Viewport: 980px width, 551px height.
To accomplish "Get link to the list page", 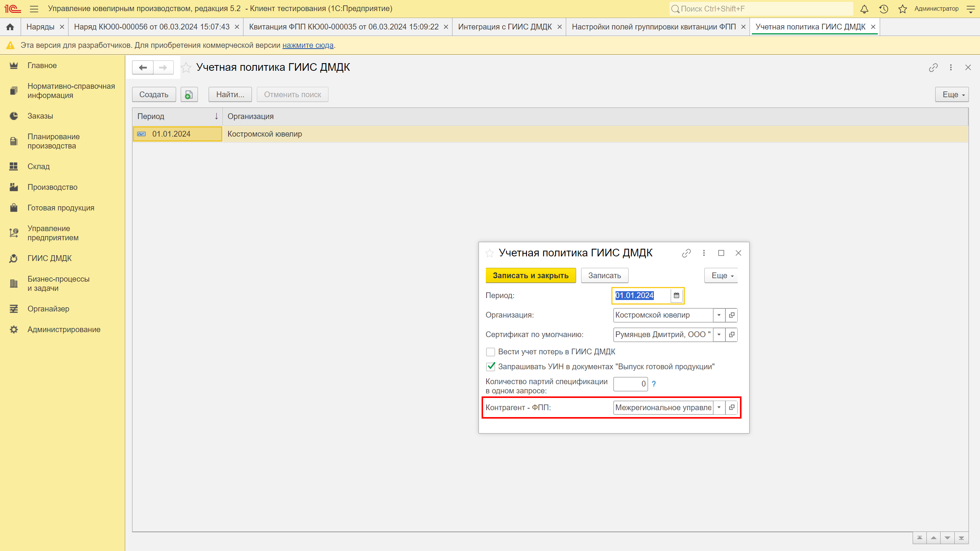I will pyautogui.click(x=933, y=67).
